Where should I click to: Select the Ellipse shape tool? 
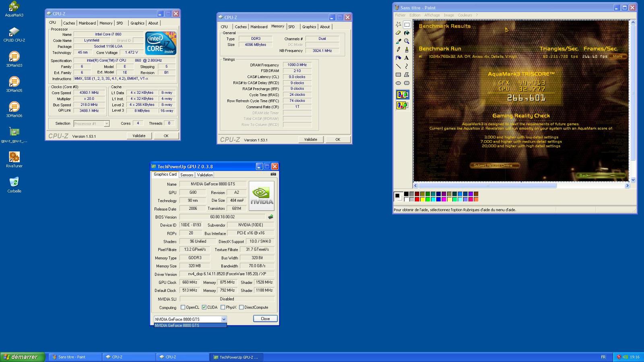coord(398,83)
